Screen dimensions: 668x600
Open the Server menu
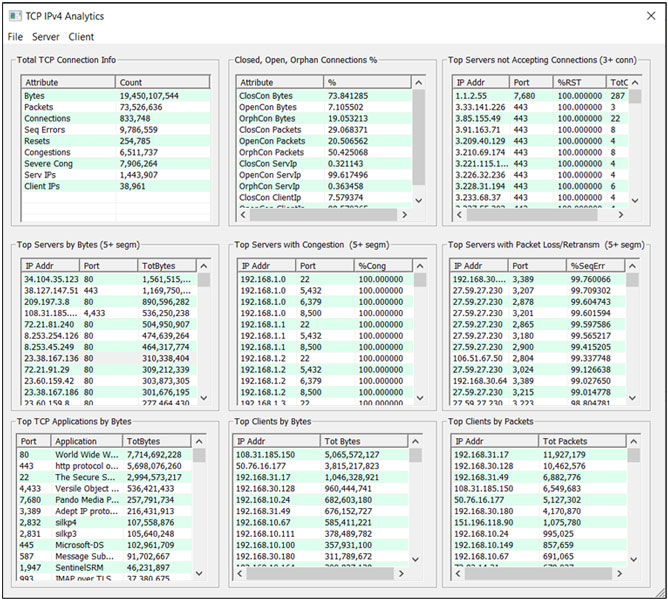click(x=46, y=37)
